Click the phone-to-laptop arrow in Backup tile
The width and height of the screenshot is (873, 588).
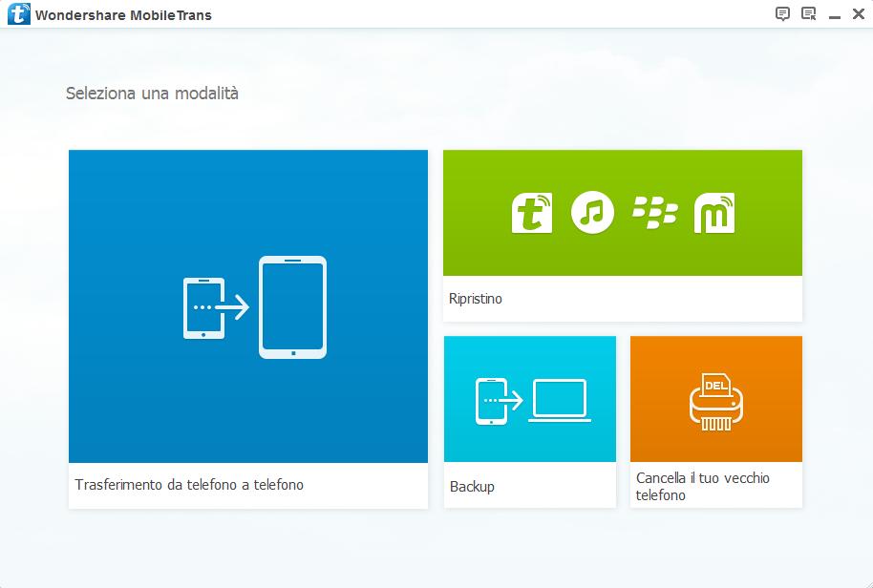[509, 400]
